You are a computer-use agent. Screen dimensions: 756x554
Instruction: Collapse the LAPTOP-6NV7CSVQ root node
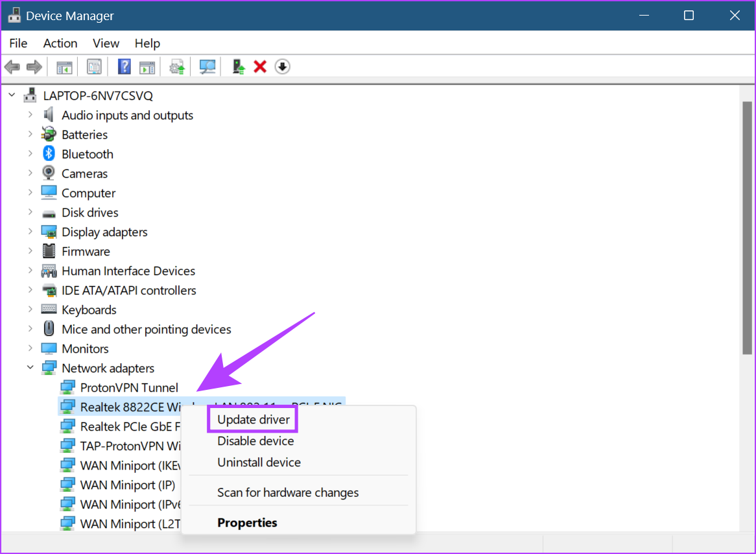(x=12, y=95)
